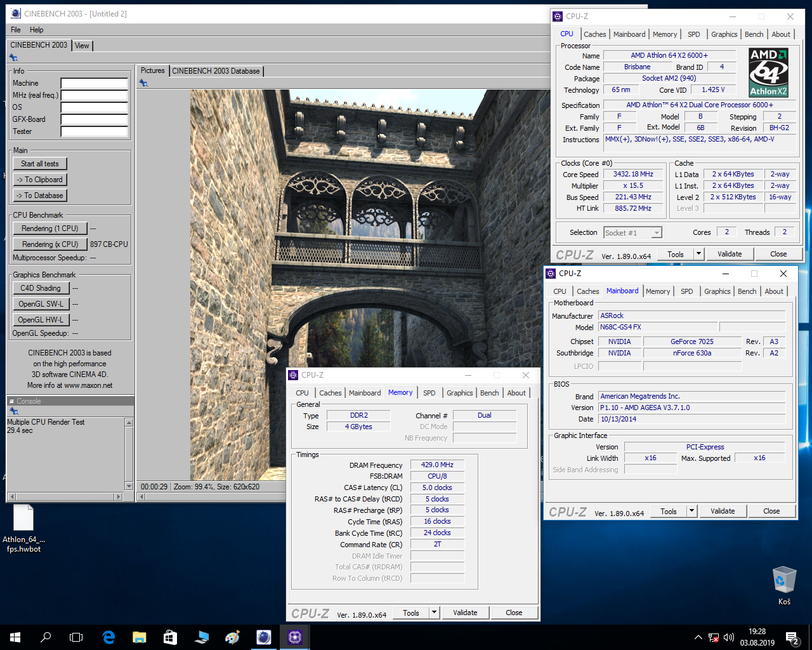Open the Paint taskbar icon

tap(233, 637)
